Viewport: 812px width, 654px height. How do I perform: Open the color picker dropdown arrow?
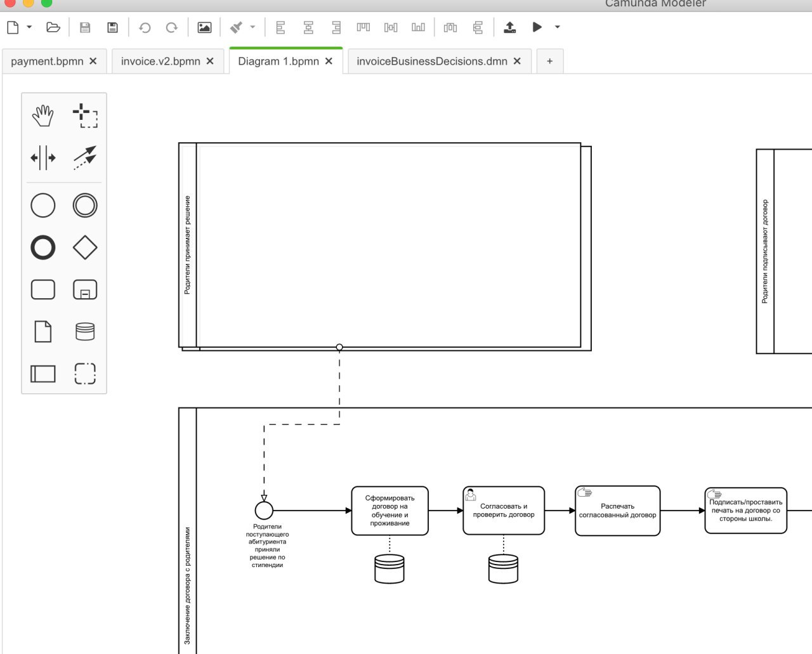(252, 27)
